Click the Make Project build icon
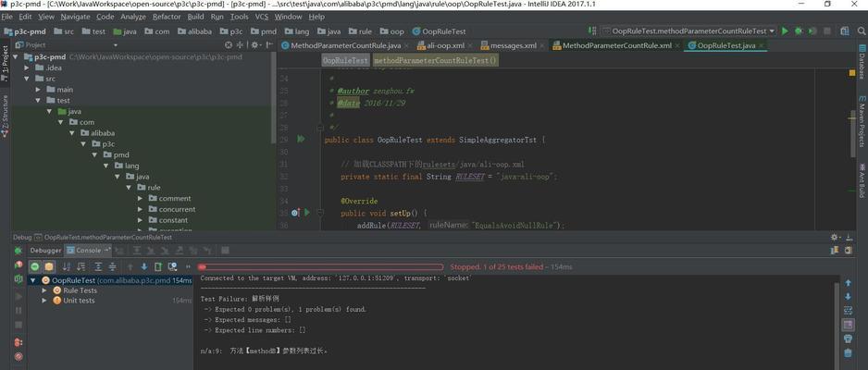 [591, 31]
